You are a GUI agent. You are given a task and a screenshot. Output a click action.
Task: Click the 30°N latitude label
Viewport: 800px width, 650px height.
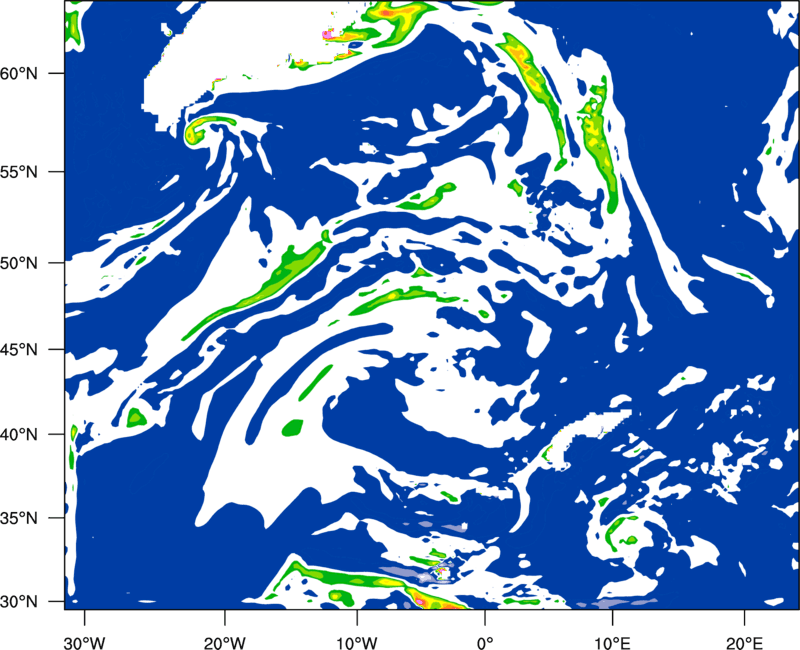[19, 602]
